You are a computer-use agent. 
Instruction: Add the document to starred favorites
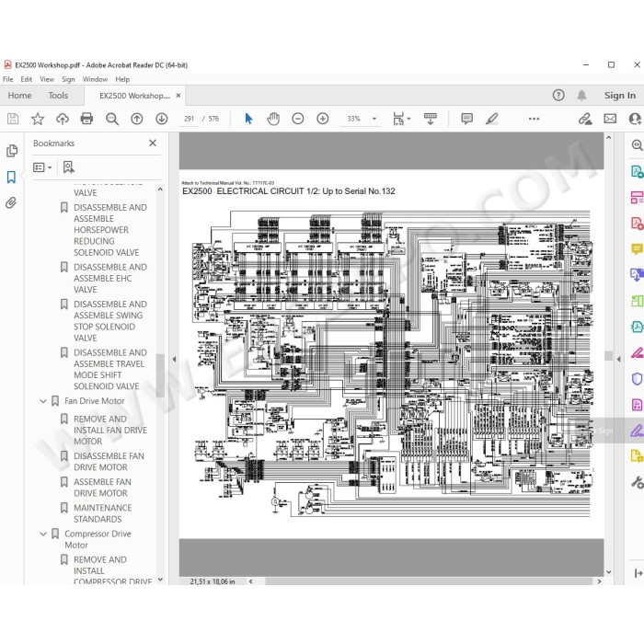coord(38,119)
